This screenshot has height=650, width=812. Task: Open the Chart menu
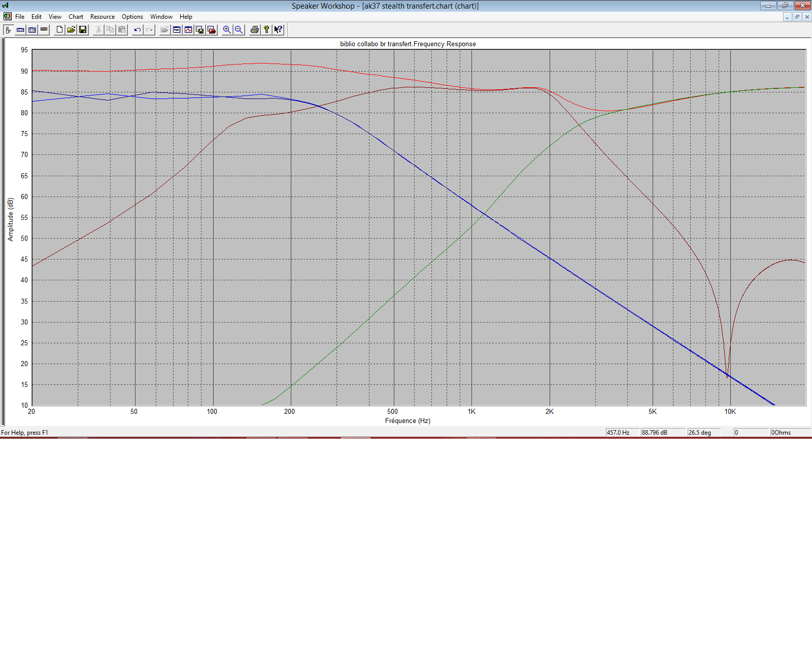[76, 17]
